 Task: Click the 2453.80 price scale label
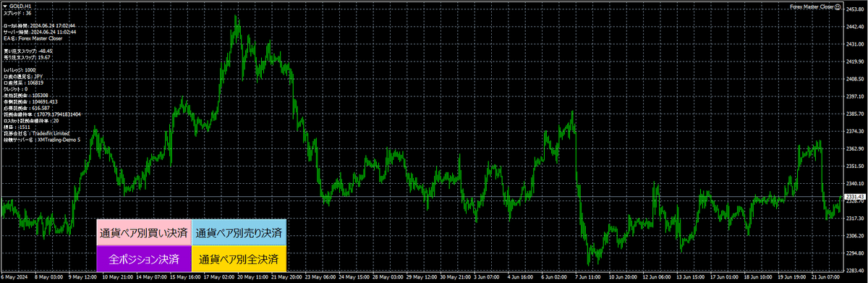pos(856,10)
